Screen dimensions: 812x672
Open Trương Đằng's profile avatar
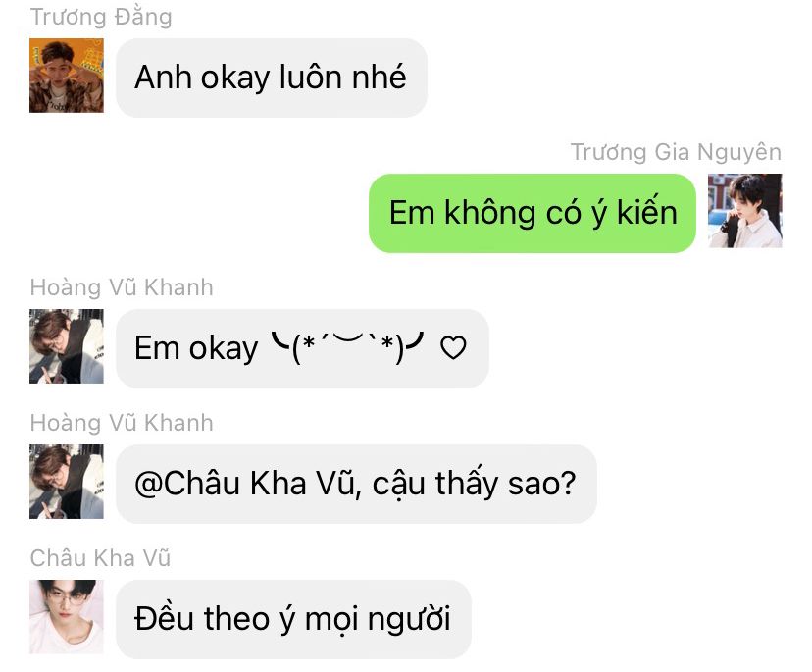(x=67, y=76)
